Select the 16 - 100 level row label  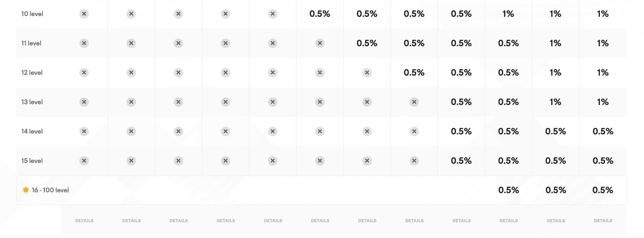[x=50, y=190]
